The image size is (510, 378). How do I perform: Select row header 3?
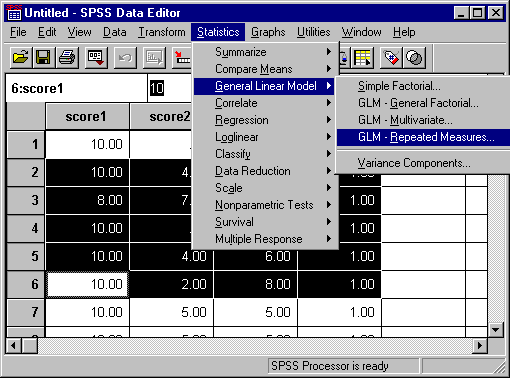pyautogui.click(x=26, y=200)
